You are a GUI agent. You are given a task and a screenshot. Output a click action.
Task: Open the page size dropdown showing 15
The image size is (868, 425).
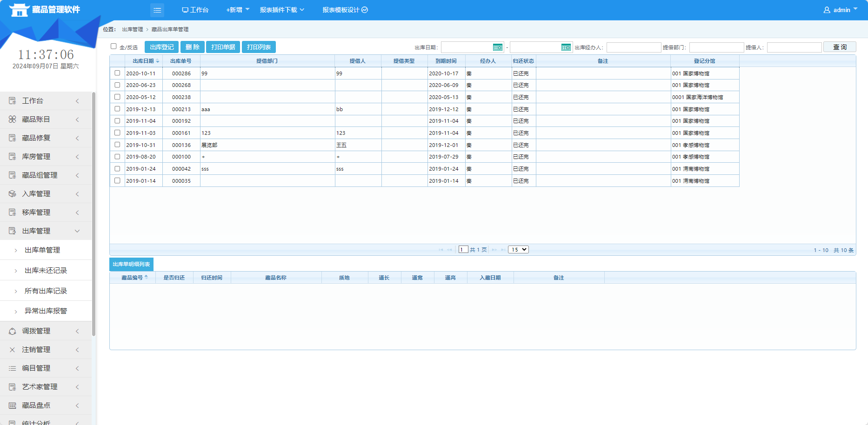click(x=518, y=250)
